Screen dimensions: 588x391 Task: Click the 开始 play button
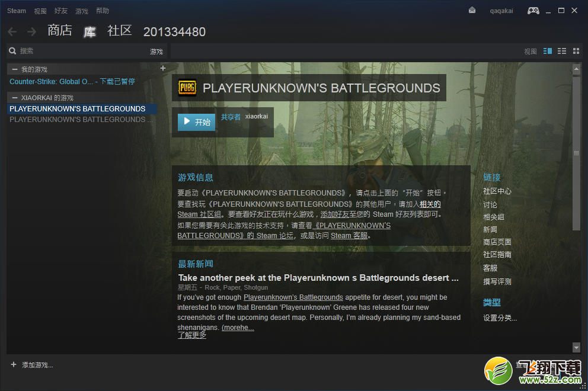point(197,122)
